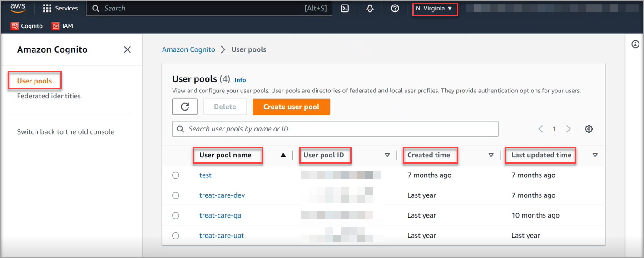The height and width of the screenshot is (258, 644).
Task: Click the magnifier icon in user pool search
Action: click(180, 129)
